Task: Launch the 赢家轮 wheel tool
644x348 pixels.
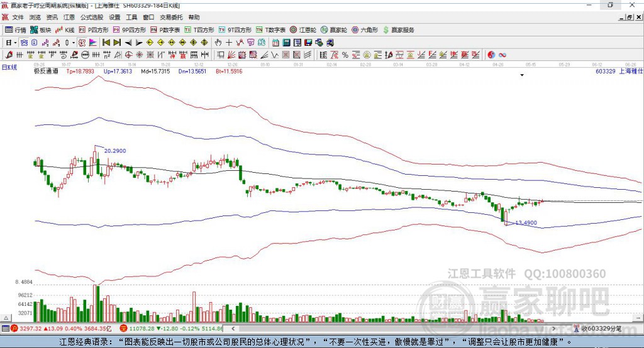Action: coord(334,30)
